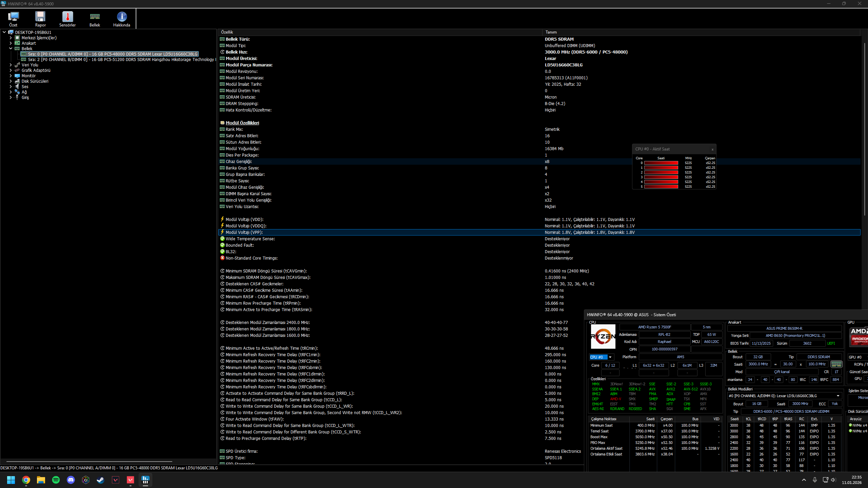Select the SPD Üretici firma row
Viewport: 868px width, 488px height.
(401, 451)
